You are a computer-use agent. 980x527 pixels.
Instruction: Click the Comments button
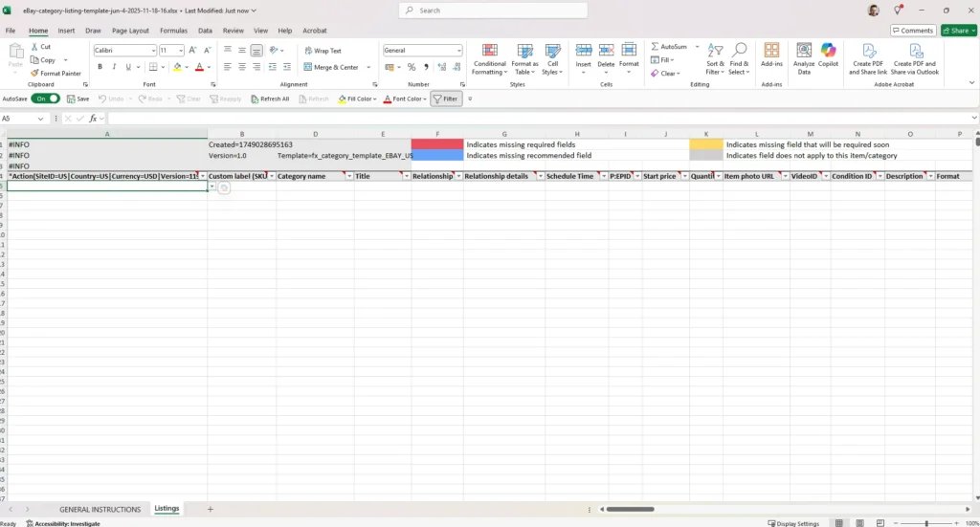tap(912, 31)
